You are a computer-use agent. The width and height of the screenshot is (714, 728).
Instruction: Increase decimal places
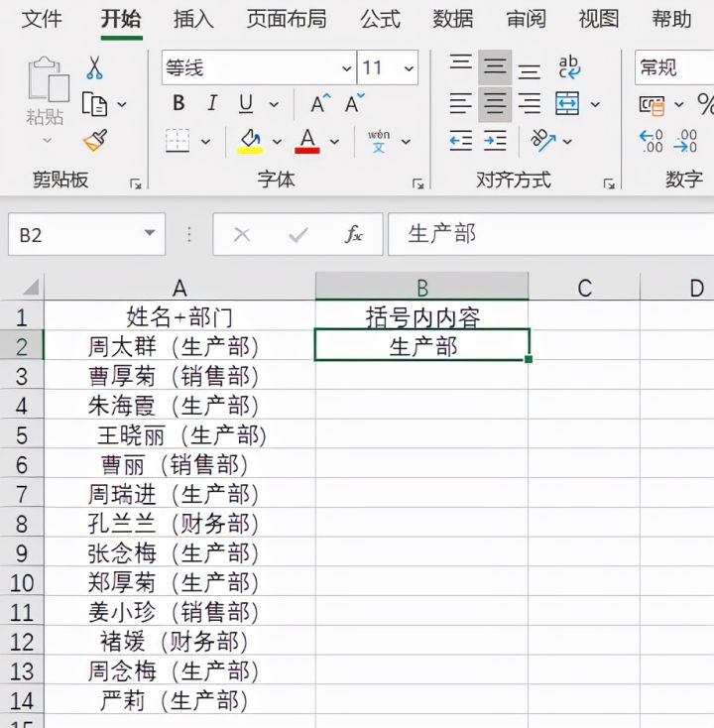pyautogui.click(x=652, y=141)
